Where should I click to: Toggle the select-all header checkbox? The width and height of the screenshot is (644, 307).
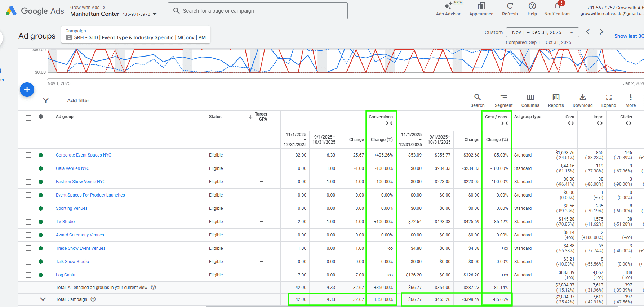coord(28,118)
